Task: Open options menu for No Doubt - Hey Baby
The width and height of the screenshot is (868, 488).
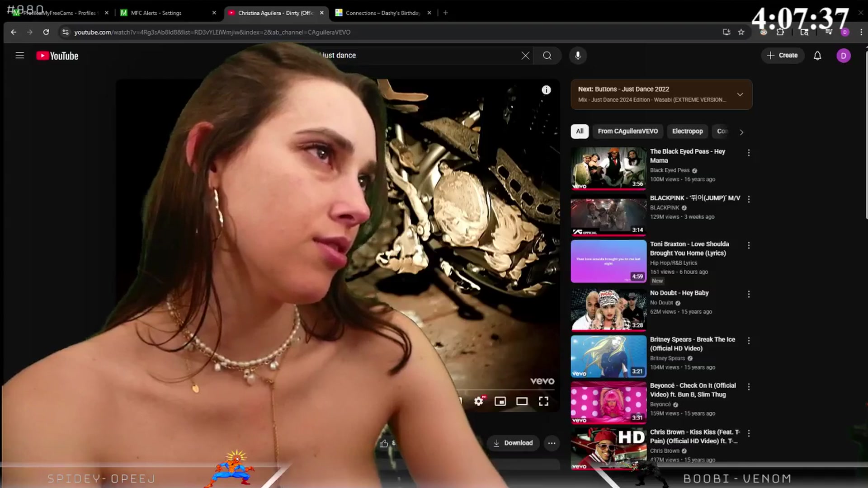Action: 749,294
